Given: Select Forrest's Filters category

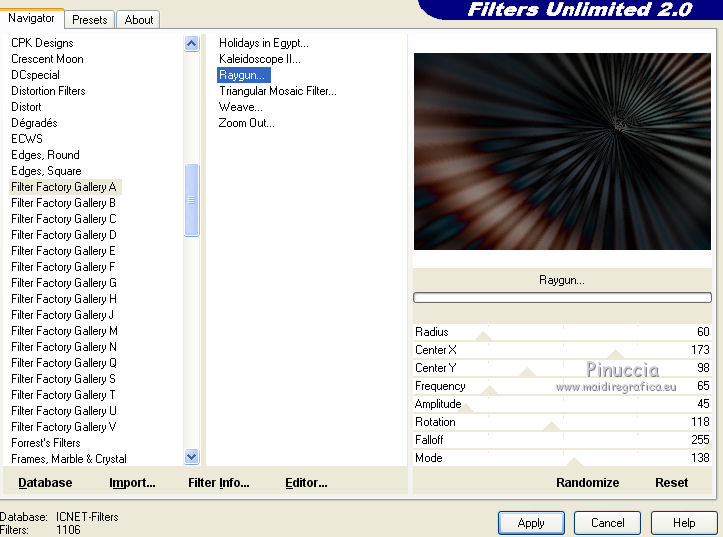Looking at the screenshot, I should click(46, 443).
